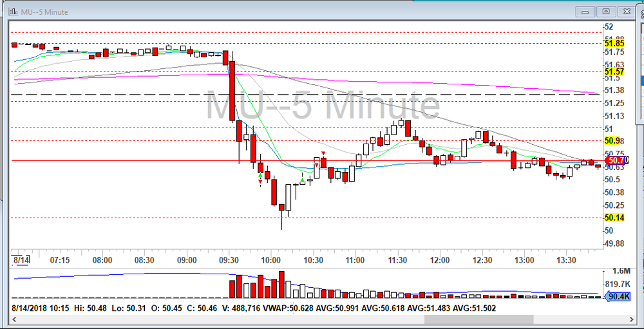The width and height of the screenshot is (644, 329).
Task: Click the yellow 50.9 price level label
Action: pyautogui.click(x=612, y=140)
